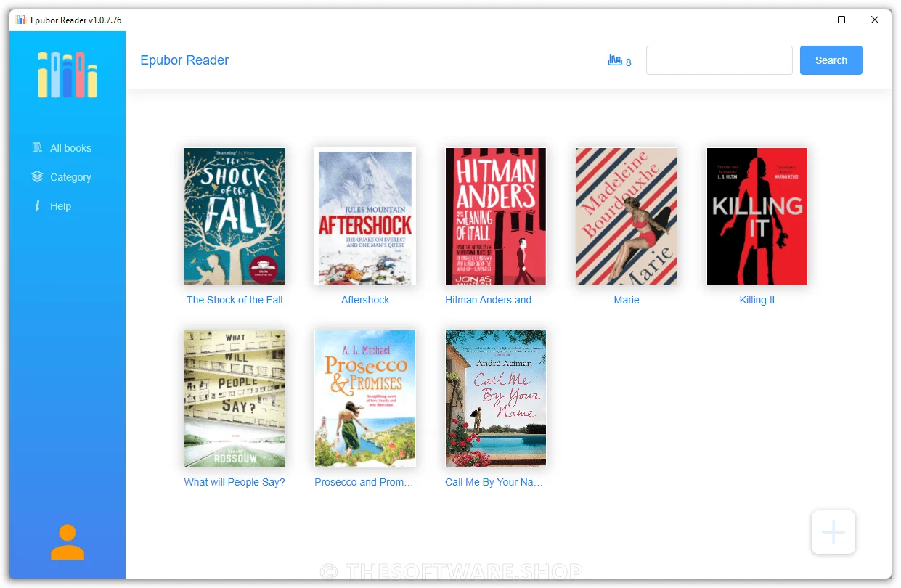
Task: Open The Shock of the Fall cover
Action: (235, 216)
